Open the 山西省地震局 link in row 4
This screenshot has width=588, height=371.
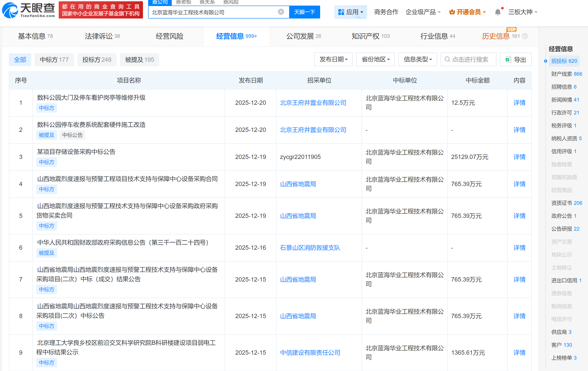pyautogui.click(x=298, y=184)
